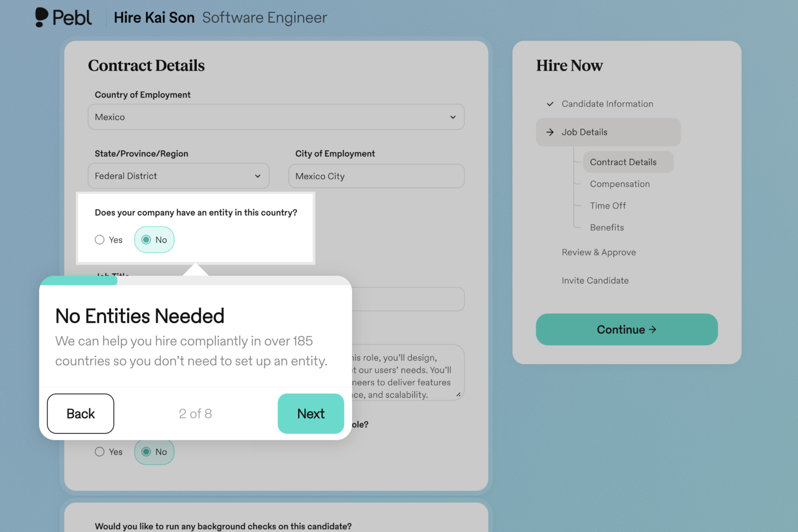Click the background checks question text

(223, 526)
